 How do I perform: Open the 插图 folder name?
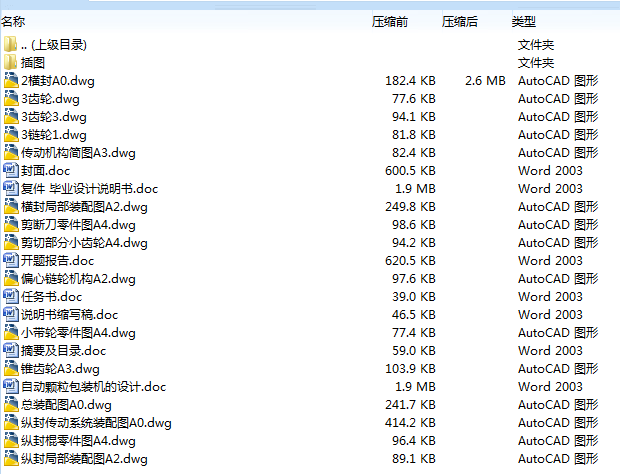coord(33,62)
